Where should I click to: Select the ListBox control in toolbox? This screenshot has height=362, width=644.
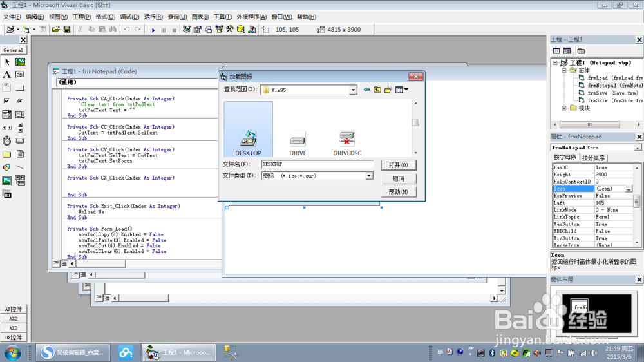point(20,114)
